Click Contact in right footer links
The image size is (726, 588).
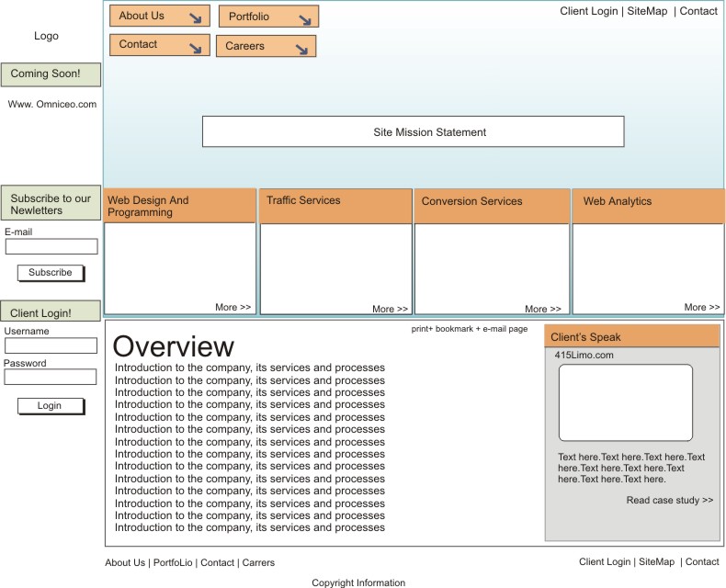702,561
